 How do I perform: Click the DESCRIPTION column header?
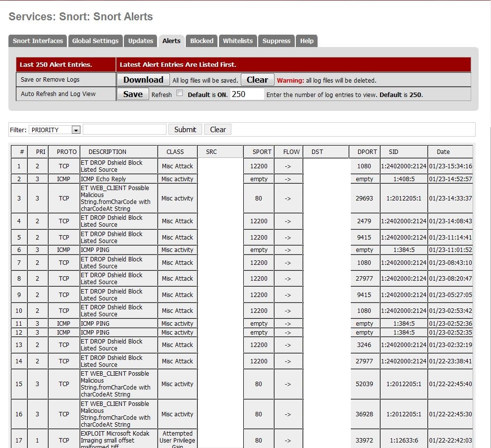pyautogui.click(x=108, y=152)
